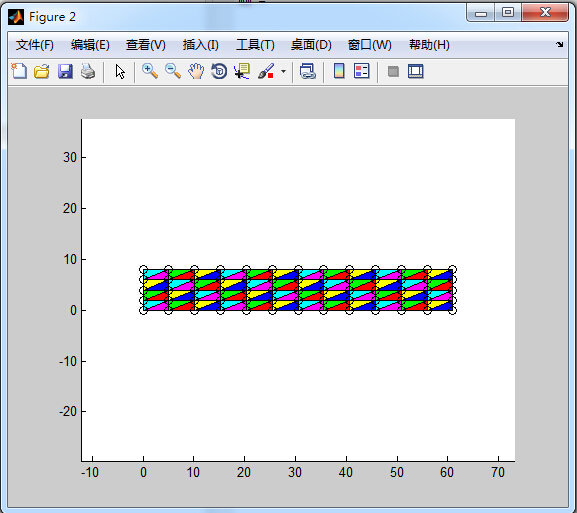Save the figure using the floppy disk icon
This screenshot has height=513, width=577.
[65, 71]
